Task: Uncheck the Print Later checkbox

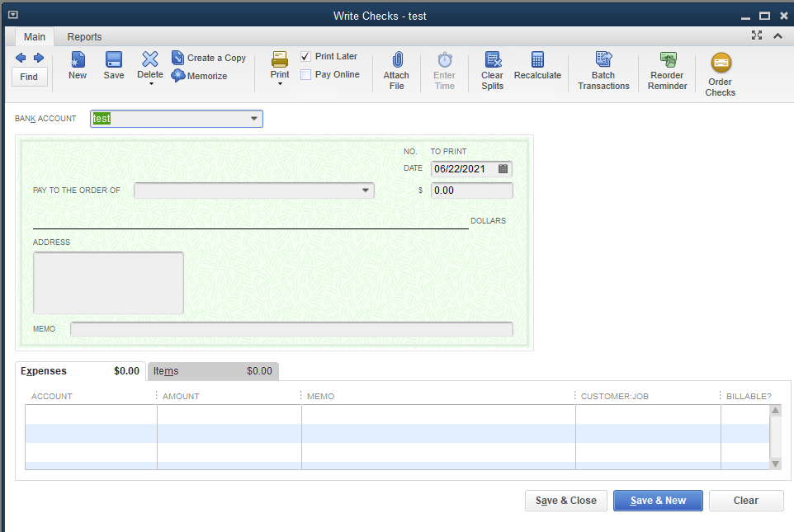Action: point(305,56)
